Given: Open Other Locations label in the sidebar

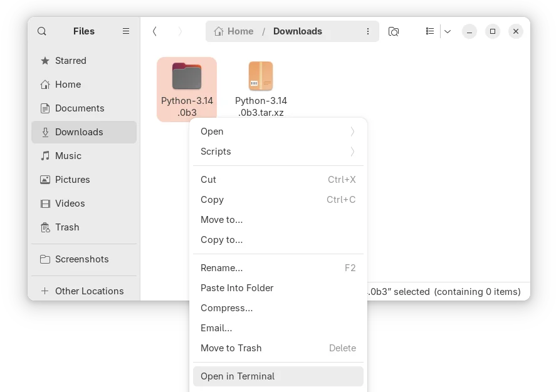Looking at the screenshot, I should pos(90,291).
